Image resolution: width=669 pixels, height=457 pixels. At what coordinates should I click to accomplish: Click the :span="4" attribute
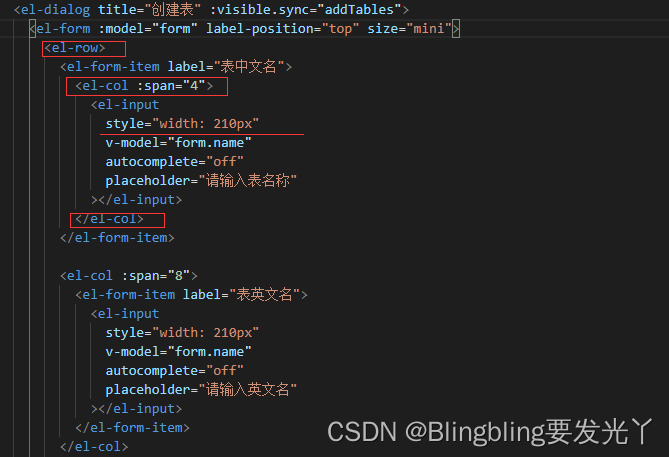point(171,86)
